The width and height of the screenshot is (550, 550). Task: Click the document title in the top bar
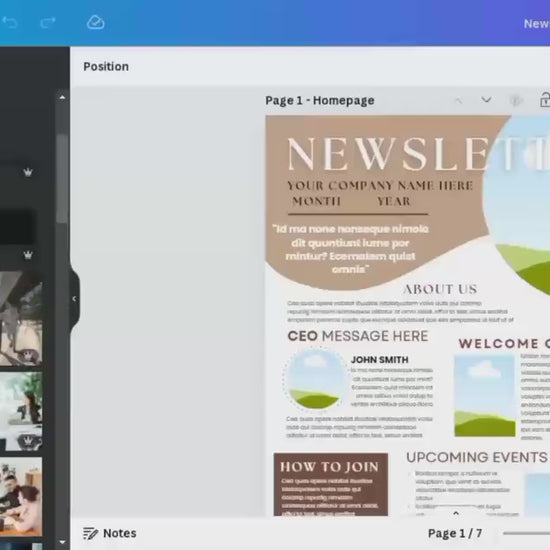537,24
